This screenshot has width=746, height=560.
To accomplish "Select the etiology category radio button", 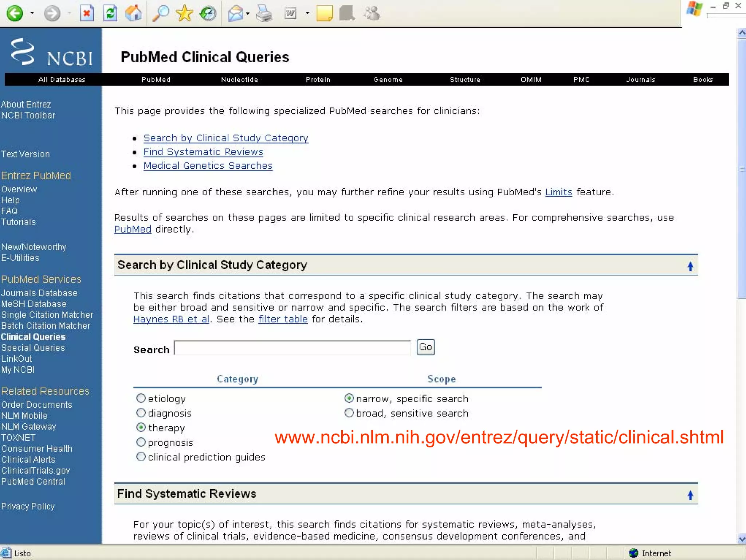I will pos(141,398).
